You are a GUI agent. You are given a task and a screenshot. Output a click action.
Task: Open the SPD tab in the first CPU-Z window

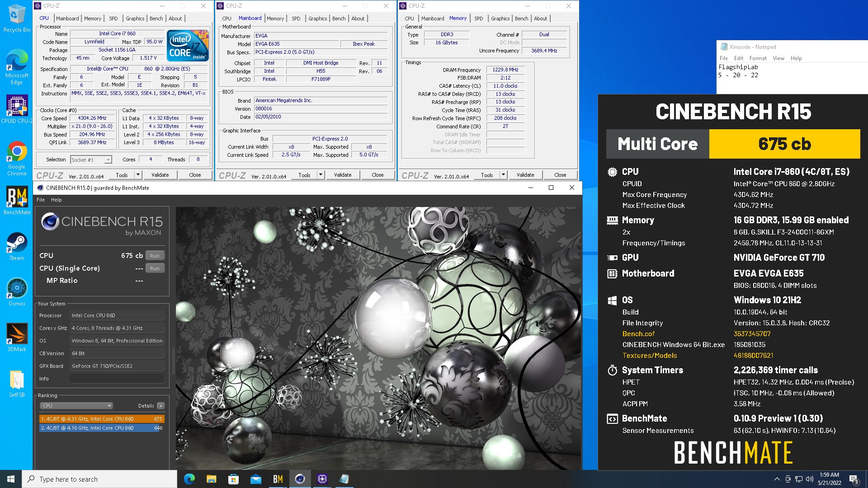pyautogui.click(x=113, y=19)
